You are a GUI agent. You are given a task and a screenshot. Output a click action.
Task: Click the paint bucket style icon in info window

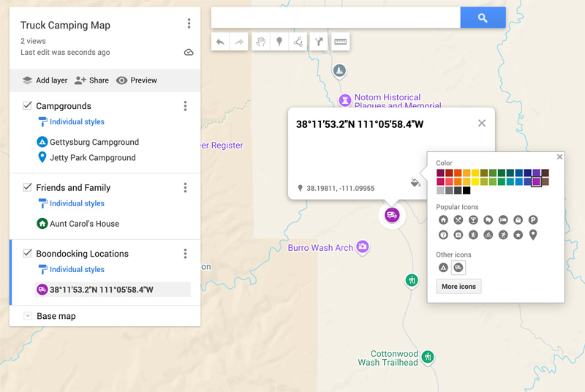(x=415, y=182)
